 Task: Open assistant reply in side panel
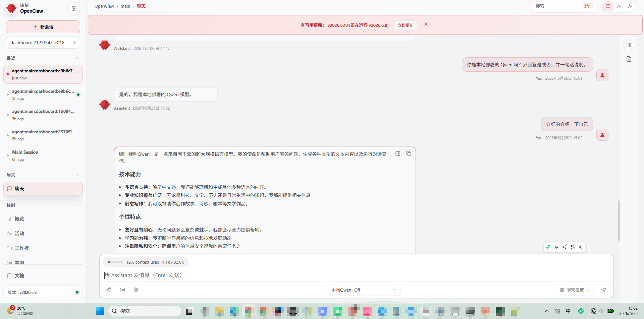[398, 153]
